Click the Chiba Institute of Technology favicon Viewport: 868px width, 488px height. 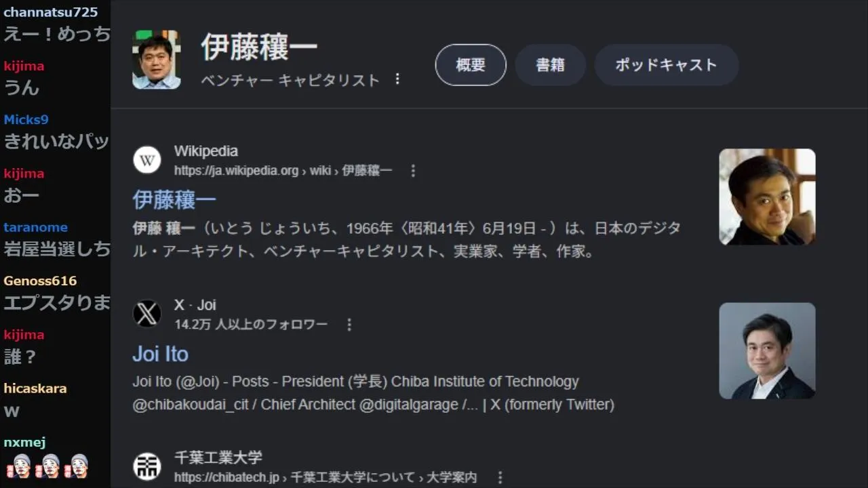click(x=147, y=466)
